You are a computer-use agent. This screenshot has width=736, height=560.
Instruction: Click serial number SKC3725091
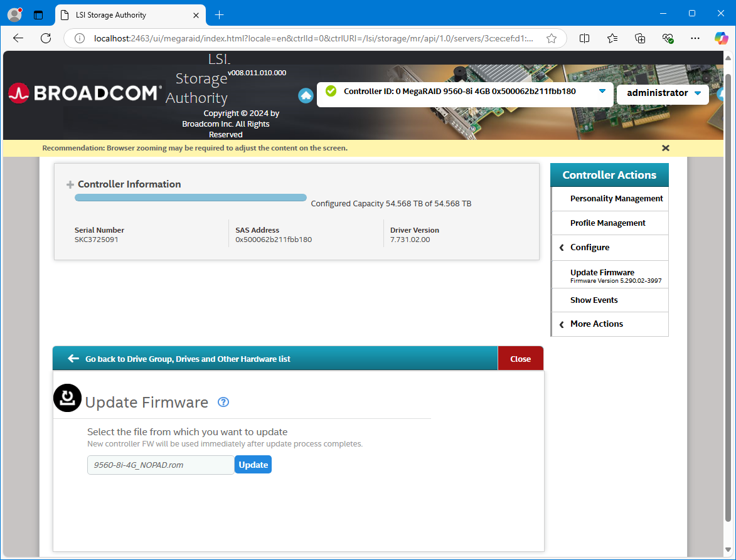pyautogui.click(x=96, y=240)
